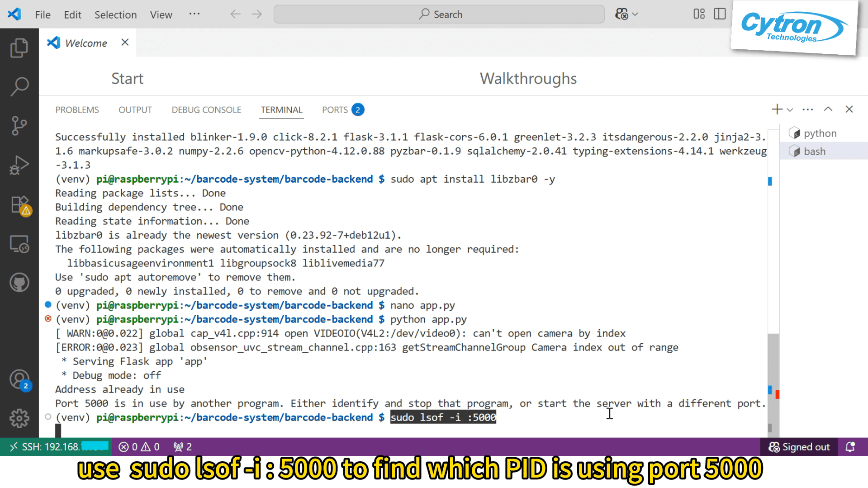Open the Accounts menu in activity bar

(19, 379)
